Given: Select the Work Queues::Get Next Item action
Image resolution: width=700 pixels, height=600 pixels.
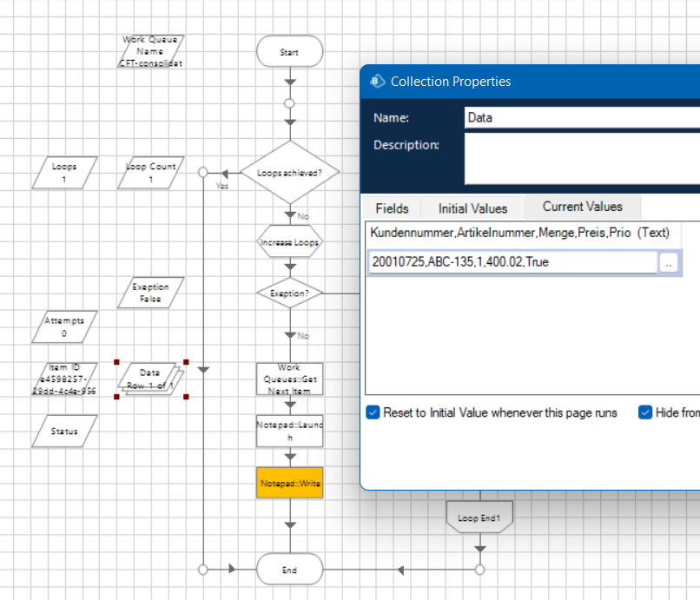Looking at the screenshot, I should [290, 379].
